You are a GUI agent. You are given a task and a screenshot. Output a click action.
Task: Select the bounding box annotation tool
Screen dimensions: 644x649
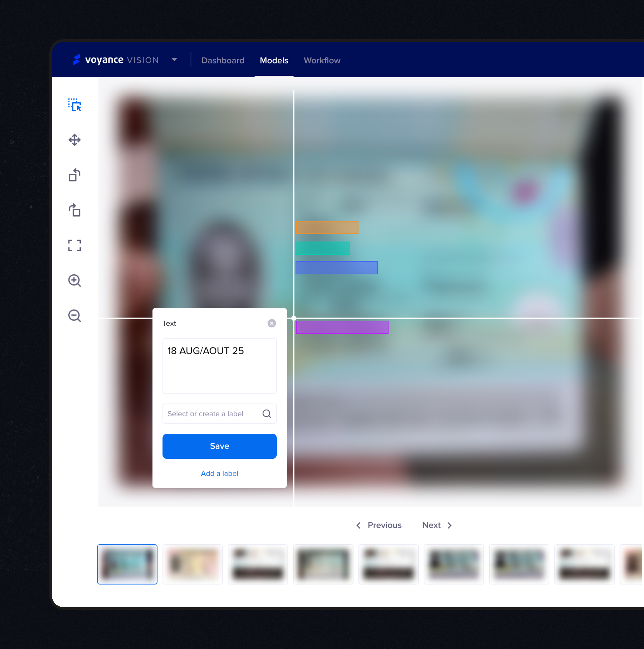[74, 105]
